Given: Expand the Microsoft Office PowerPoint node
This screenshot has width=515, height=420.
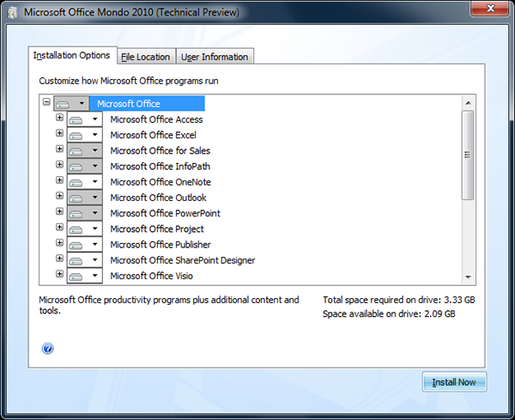Looking at the screenshot, I should coord(59,211).
